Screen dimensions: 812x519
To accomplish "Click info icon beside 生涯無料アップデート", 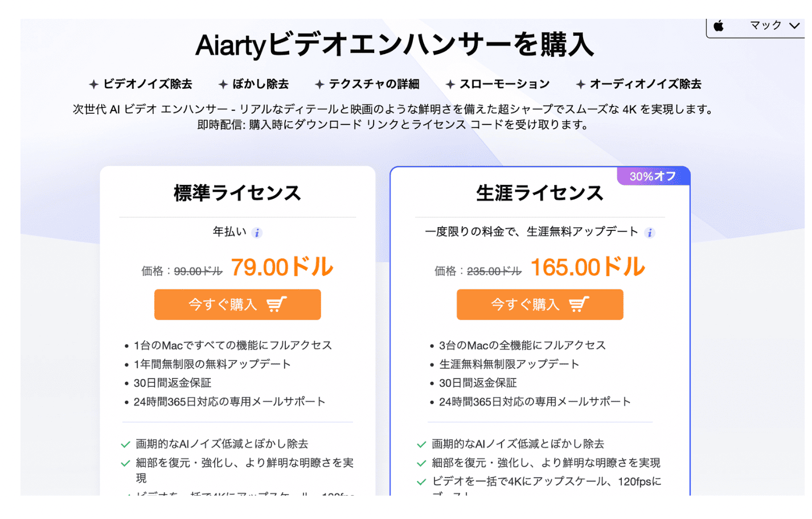I will (x=649, y=233).
